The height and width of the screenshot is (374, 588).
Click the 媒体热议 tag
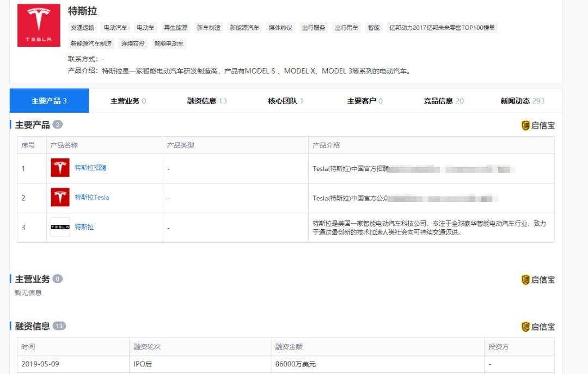pos(280,27)
